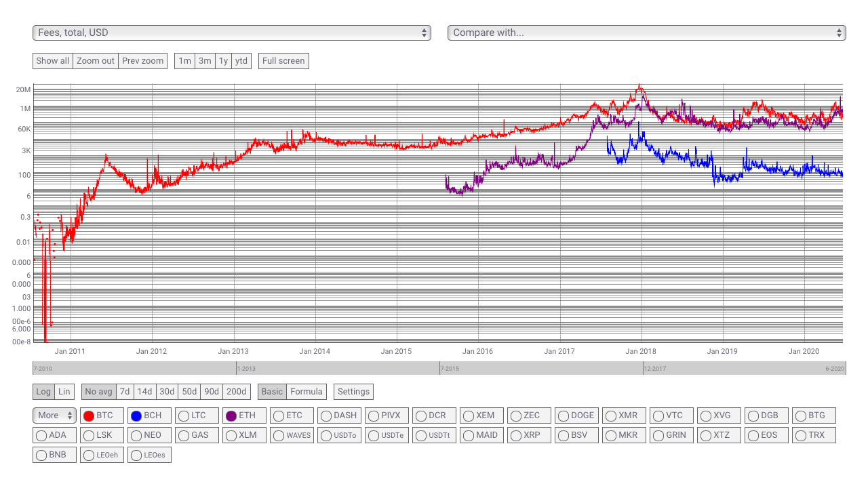Switch to Formula mode
Viewport: 868px width, 488px height.
[307, 392]
